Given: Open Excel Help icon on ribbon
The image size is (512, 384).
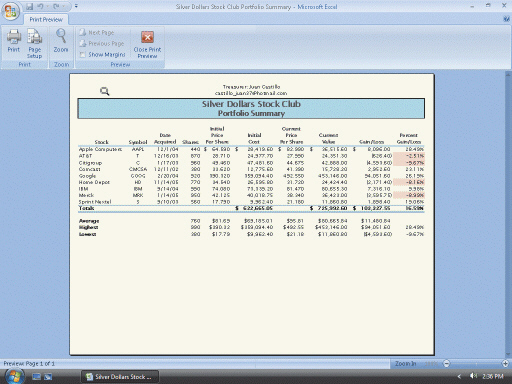Looking at the screenshot, I should (x=506, y=19).
